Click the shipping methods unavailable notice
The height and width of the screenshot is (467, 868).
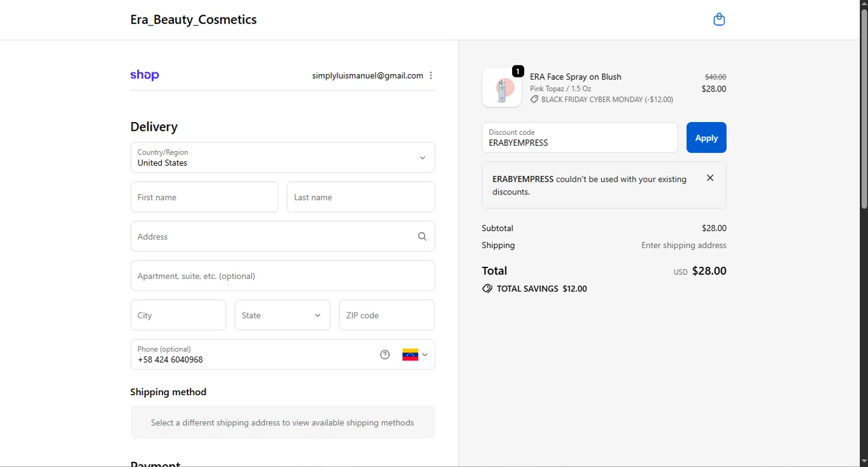(282, 422)
